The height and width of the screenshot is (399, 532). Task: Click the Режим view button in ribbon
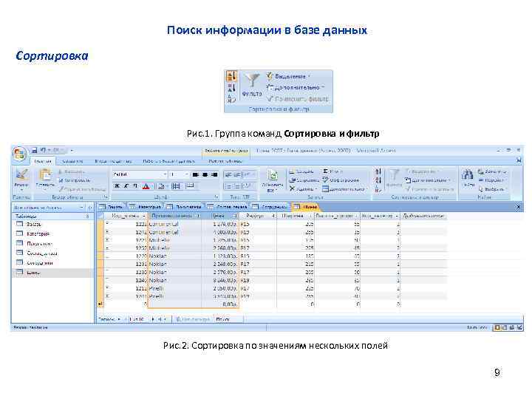(x=21, y=178)
